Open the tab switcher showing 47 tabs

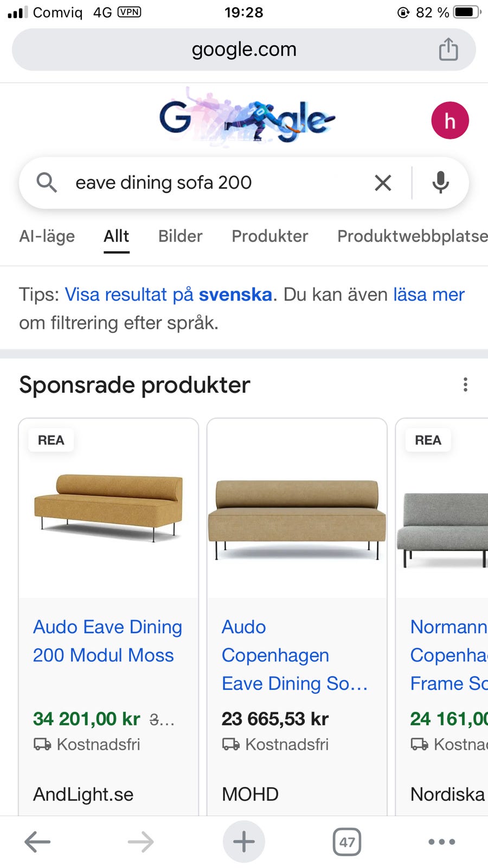[x=347, y=841]
